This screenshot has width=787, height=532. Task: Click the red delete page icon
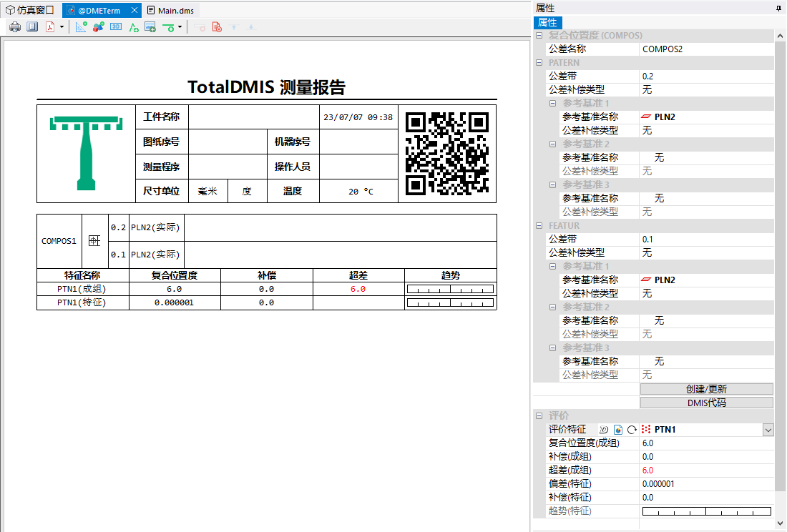[217, 27]
